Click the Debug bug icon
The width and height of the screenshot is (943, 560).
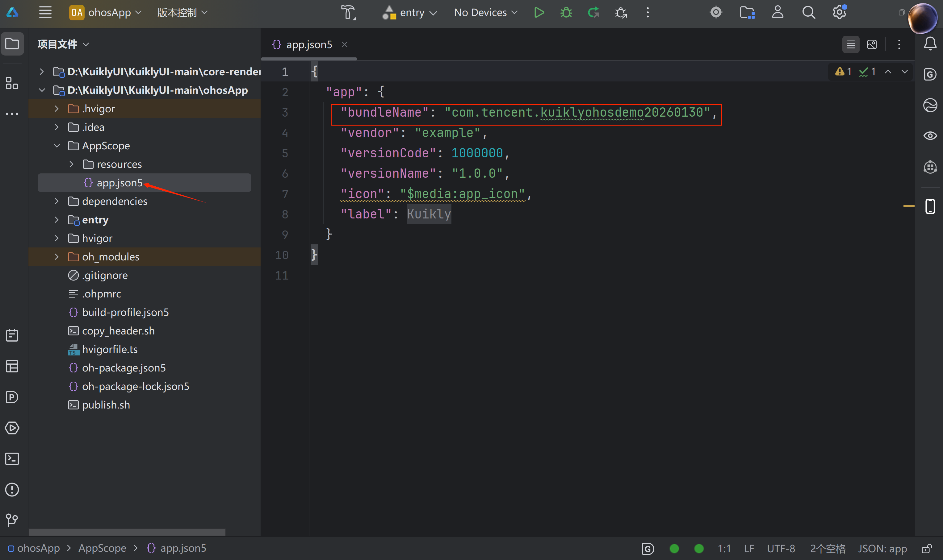point(566,12)
